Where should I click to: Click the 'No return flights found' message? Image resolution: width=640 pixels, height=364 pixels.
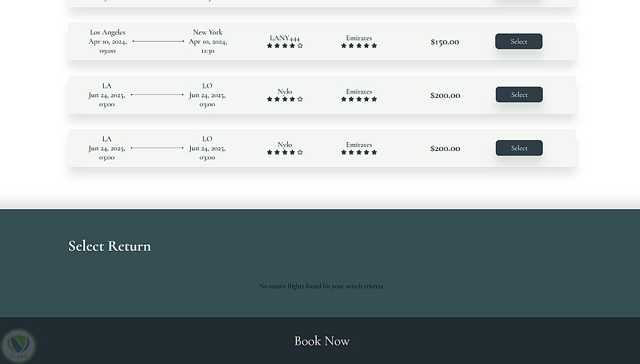(x=322, y=286)
